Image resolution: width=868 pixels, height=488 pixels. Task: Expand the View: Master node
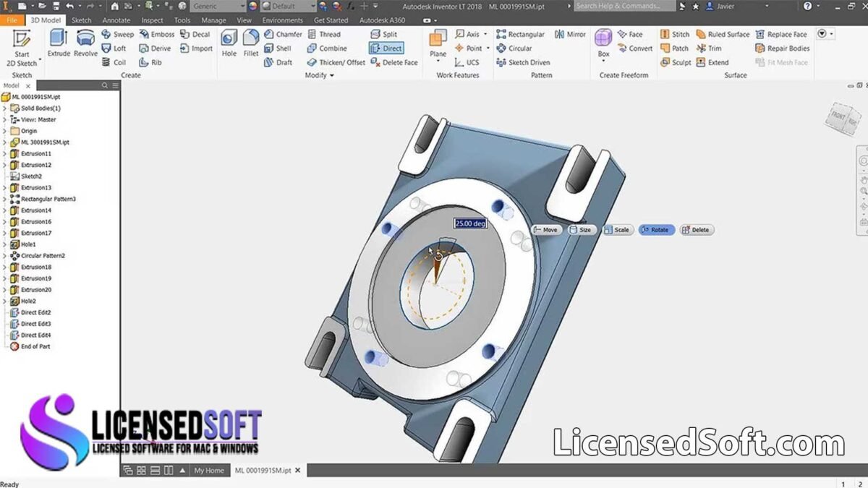[4, 120]
